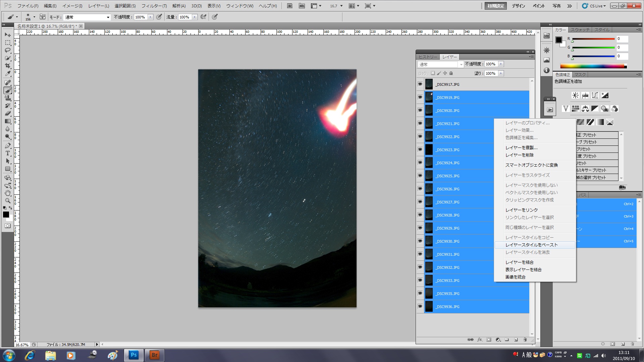Screen dimensions: 644x362
Task: Click the foreground color swatch in Color panel
Action: coord(559,40)
